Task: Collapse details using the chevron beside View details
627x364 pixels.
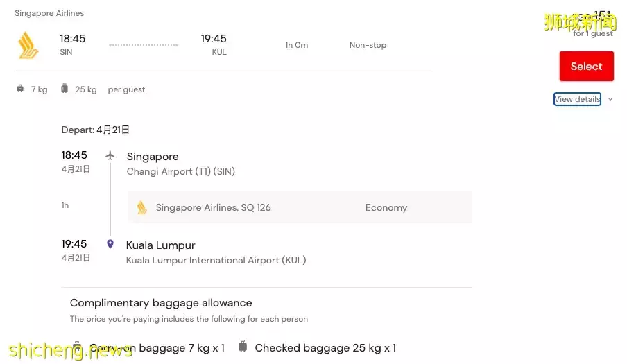Action: point(610,99)
